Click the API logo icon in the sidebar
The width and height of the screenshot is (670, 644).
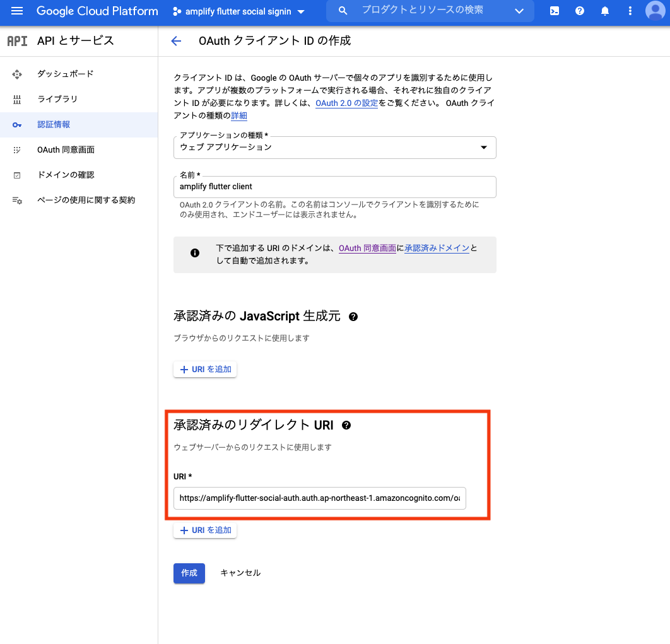[x=17, y=41]
